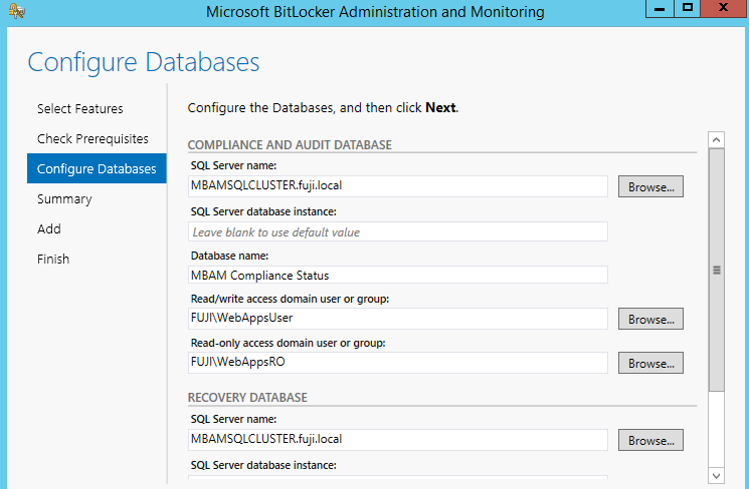Close the BitLocker Administration window
This screenshot has height=489, width=749.
click(x=723, y=9)
